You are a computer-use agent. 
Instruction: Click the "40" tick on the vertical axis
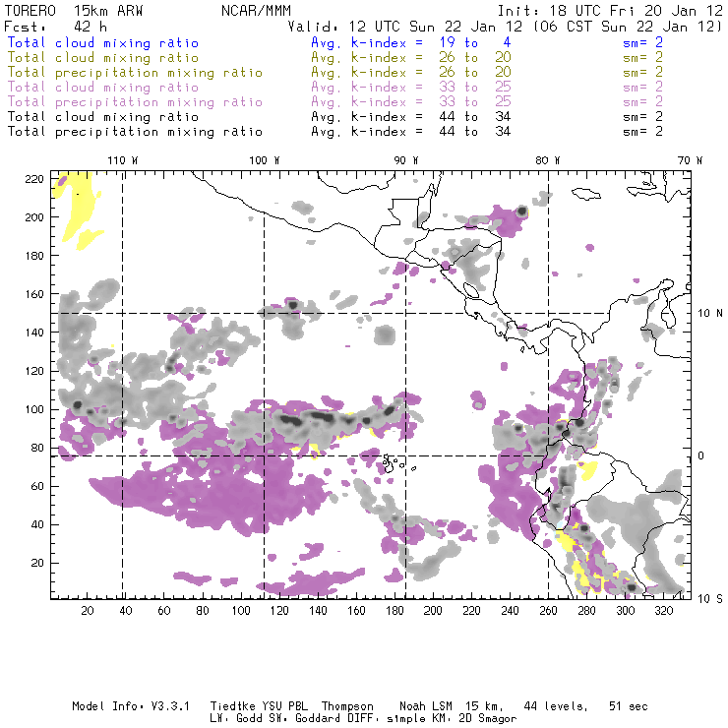37,524
